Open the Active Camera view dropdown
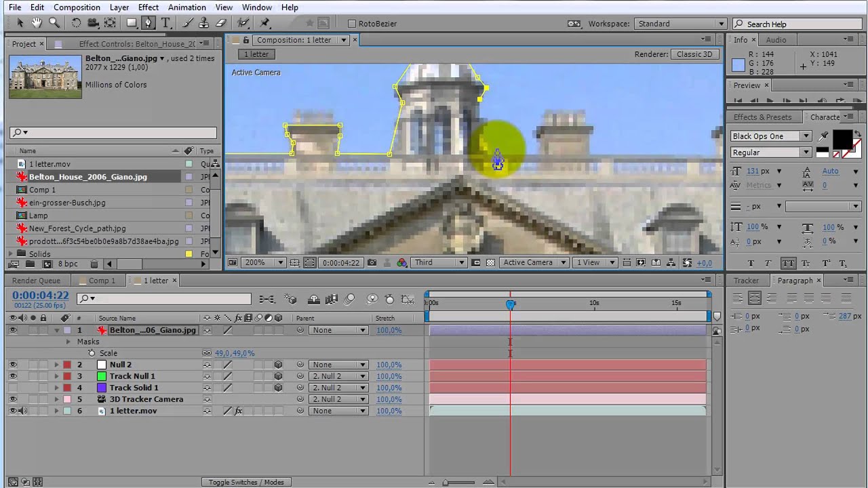Screen dimensions: 868x488 534,262
